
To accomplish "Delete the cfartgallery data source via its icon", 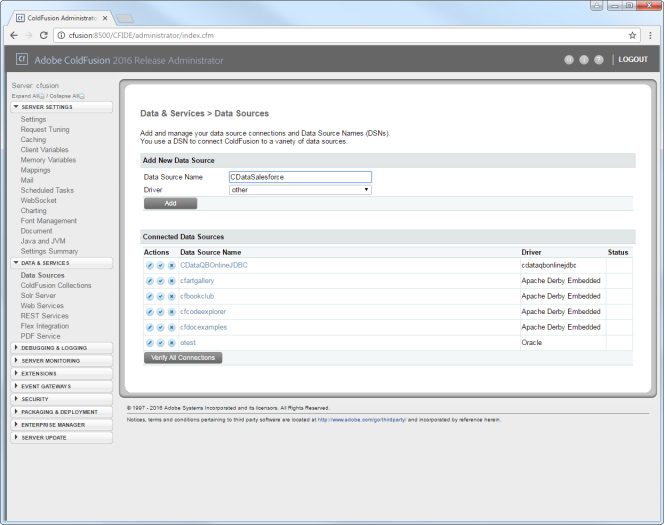I will point(172,281).
